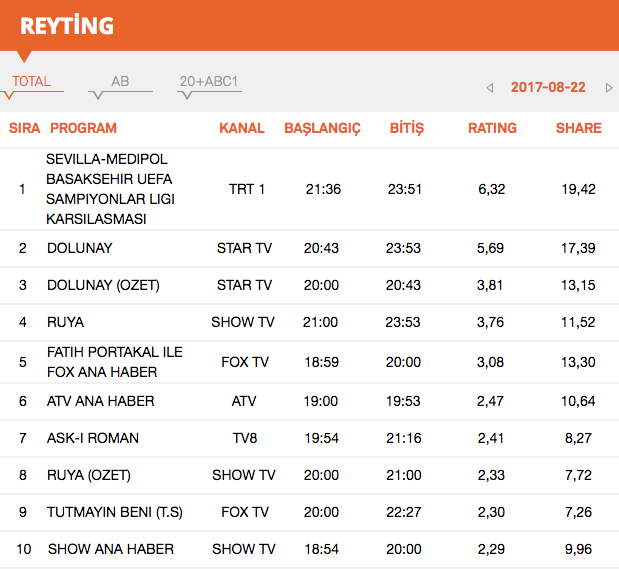This screenshot has height=569, width=619.
Task: Go to the next date using right arrow
Action: [609, 88]
